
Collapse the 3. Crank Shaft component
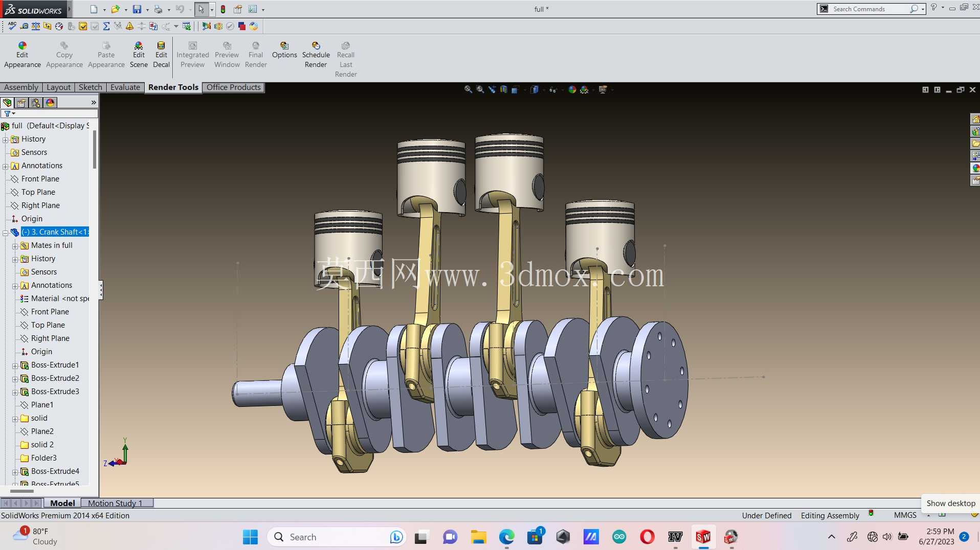coord(6,233)
